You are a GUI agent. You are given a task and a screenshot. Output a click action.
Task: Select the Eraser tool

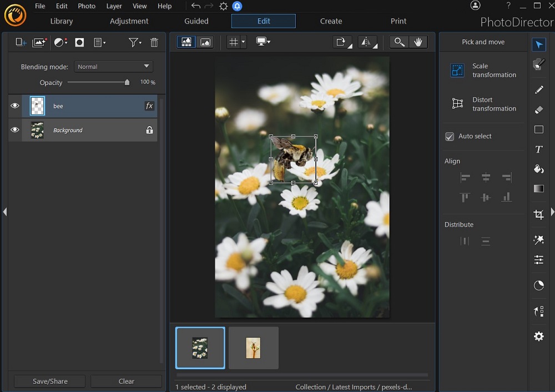(539, 110)
